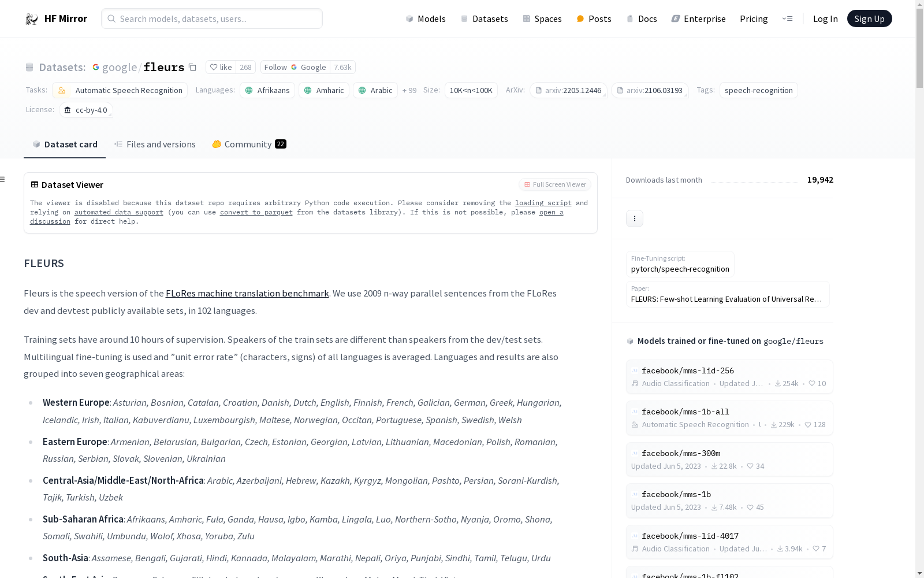Open FLoRes machine translation benchmark link
Viewport: 924px width, 578px height.
(x=247, y=294)
